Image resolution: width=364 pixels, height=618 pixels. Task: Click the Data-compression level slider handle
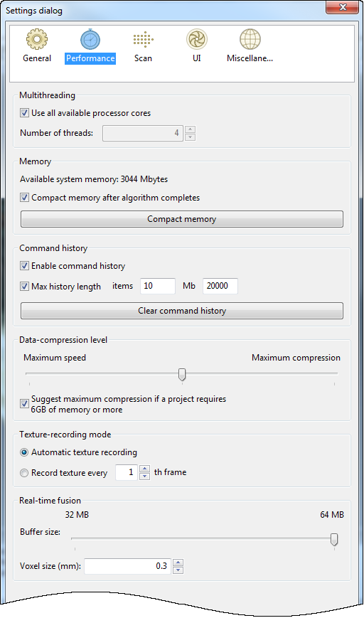coord(182,374)
